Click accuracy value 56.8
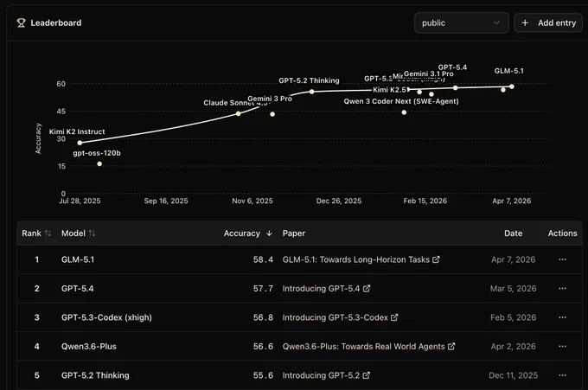The width and height of the screenshot is (588, 390). [x=263, y=317]
